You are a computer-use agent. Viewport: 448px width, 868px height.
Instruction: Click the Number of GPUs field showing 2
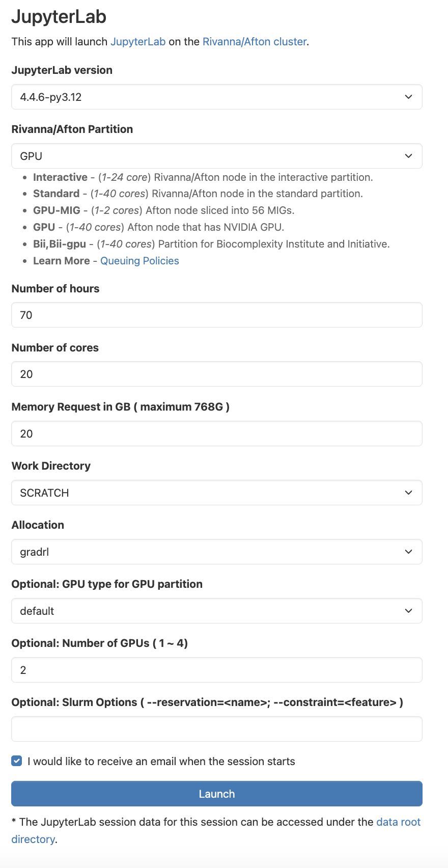pos(216,670)
